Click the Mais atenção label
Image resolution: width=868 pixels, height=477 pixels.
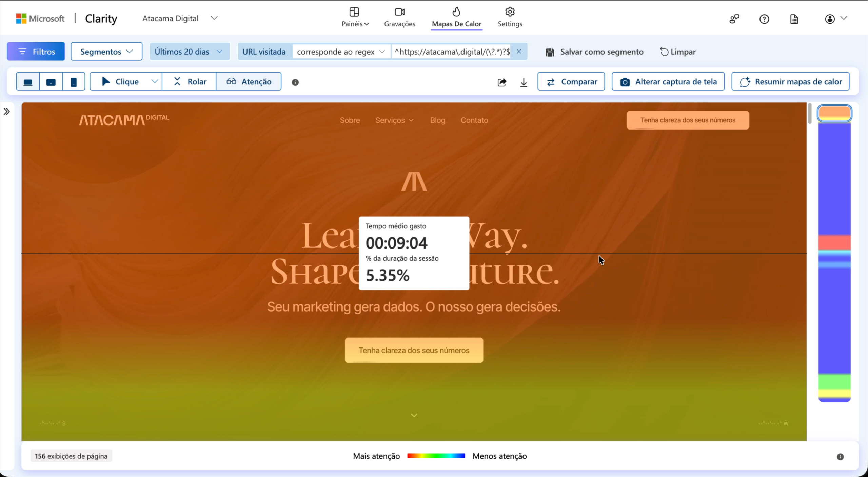coord(376,456)
